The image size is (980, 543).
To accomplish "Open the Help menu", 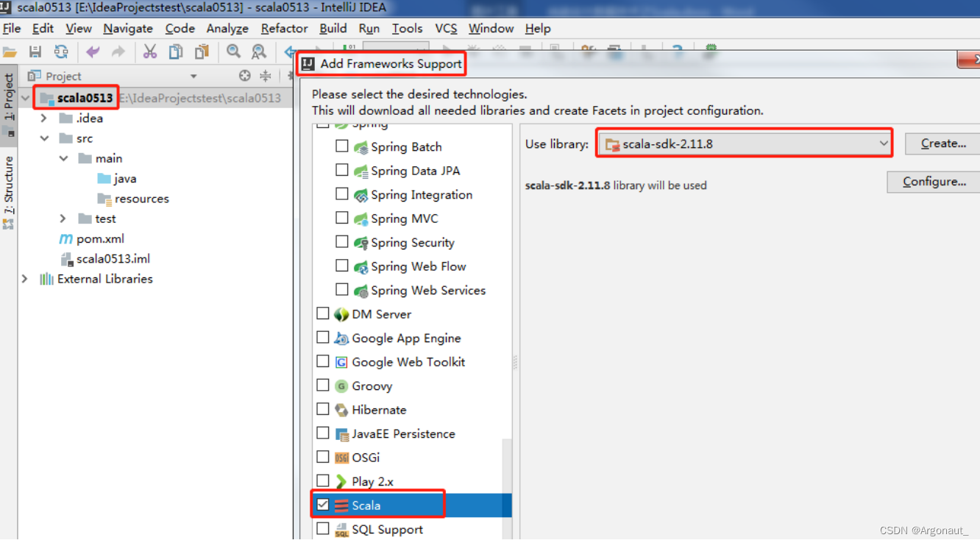I will pos(538,28).
